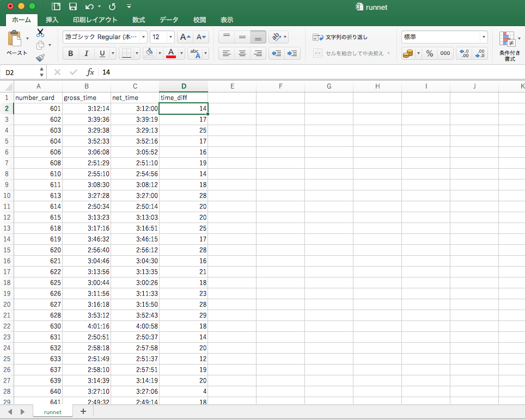The height and width of the screenshot is (420, 525).
Task: Toggle the sidebar panel icon in title bar
Action: pyautogui.click(x=56, y=7)
